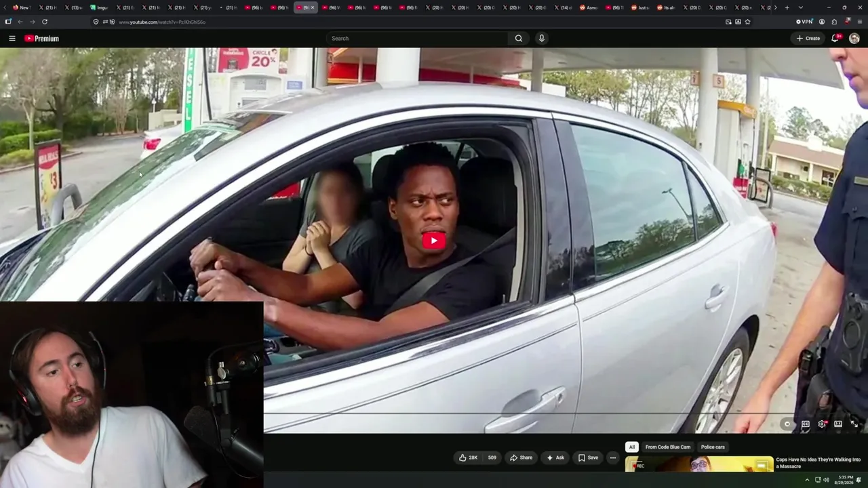
Task: Save the video to a playlist
Action: (x=588, y=457)
